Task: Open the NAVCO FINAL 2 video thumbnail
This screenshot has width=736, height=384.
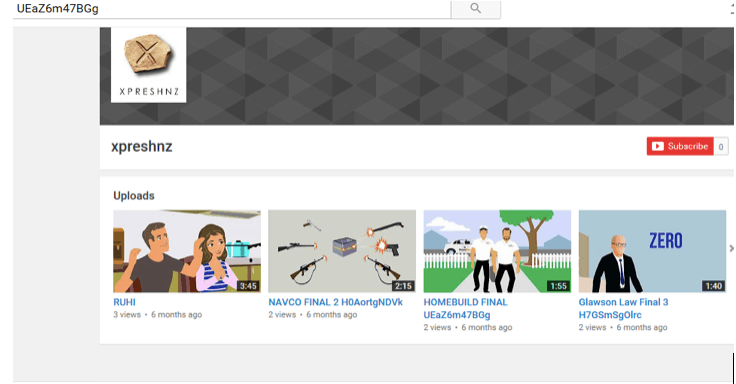Action: [342, 251]
